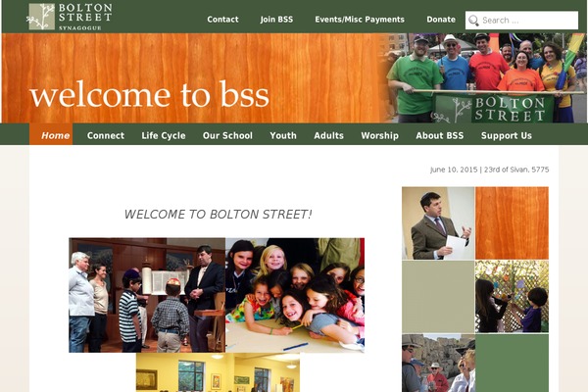This screenshot has height=392, width=588.
Task: Click the children at lattice photo
Action: coord(512,296)
